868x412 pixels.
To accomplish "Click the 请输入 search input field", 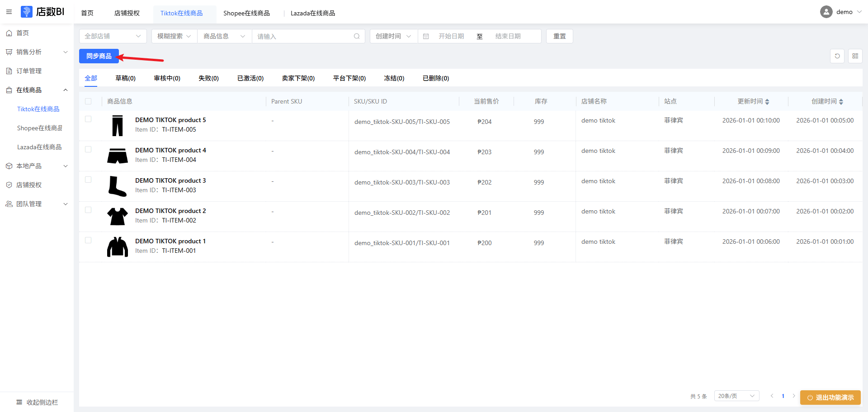I will tap(303, 36).
